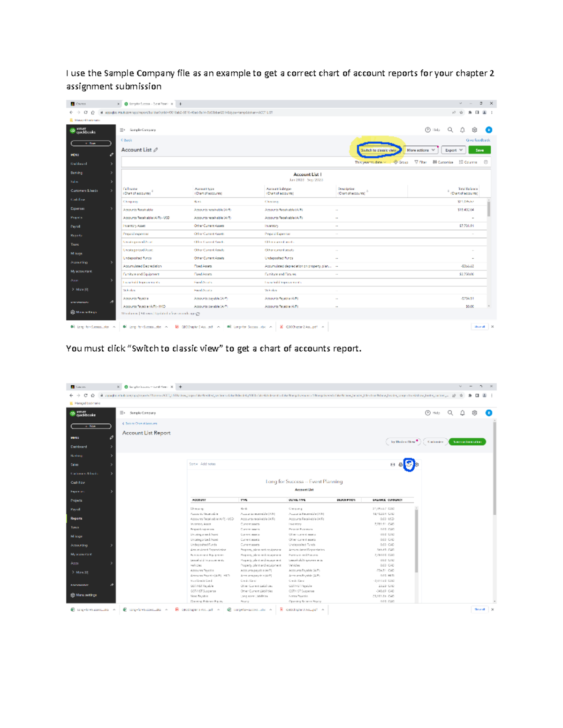
Task: Click Menu settings in Account List Report sidebar
Action: pyautogui.click(x=84, y=595)
